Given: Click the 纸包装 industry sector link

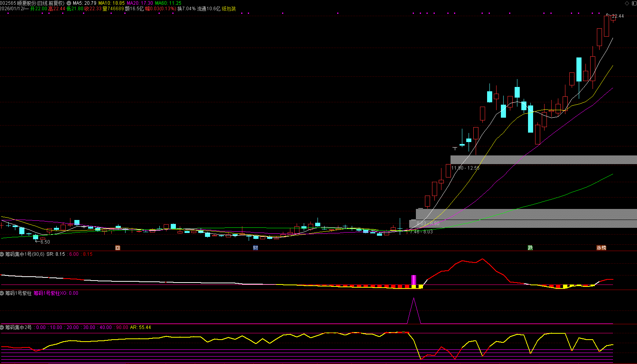Looking at the screenshot, I should (229, 9).
